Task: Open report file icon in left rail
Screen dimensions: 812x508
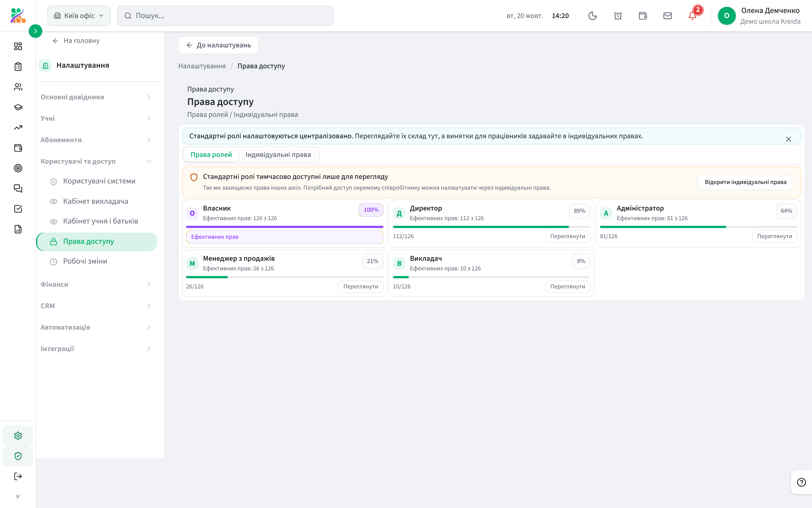Action: pyautogui.click(x=18, y=229)
